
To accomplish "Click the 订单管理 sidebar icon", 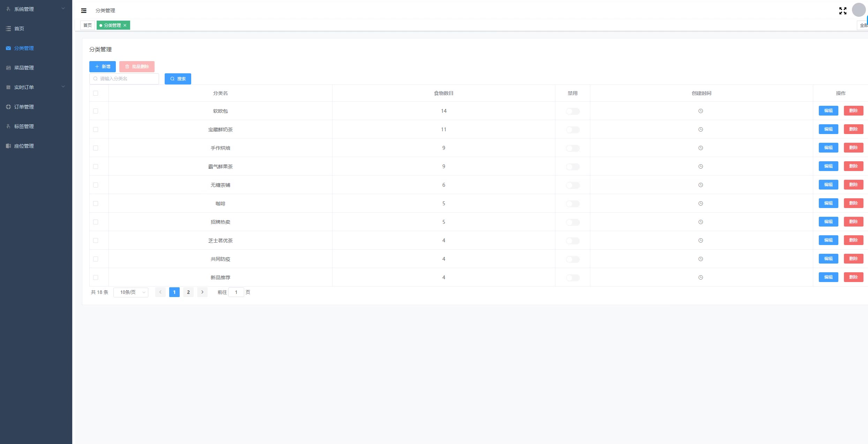I will tap(8, 107).
